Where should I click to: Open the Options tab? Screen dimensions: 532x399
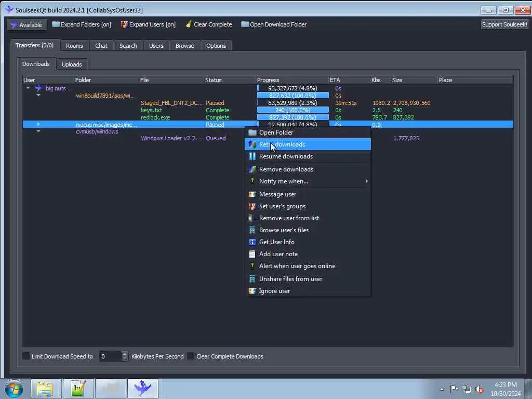[216, 46]
